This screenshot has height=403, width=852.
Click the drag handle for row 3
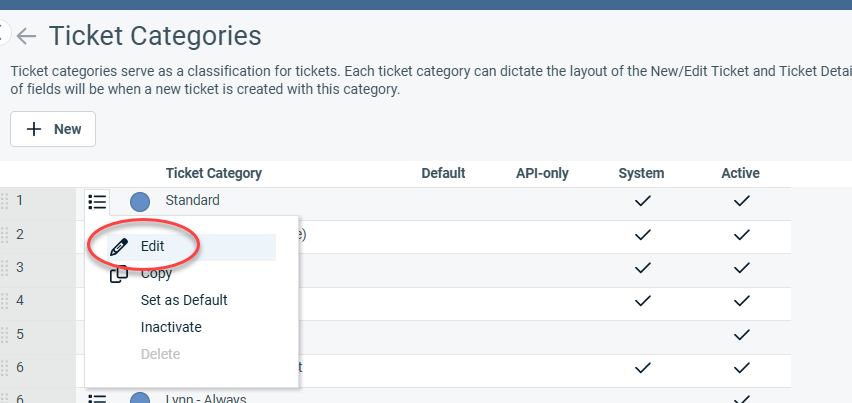tap(5, 268)
